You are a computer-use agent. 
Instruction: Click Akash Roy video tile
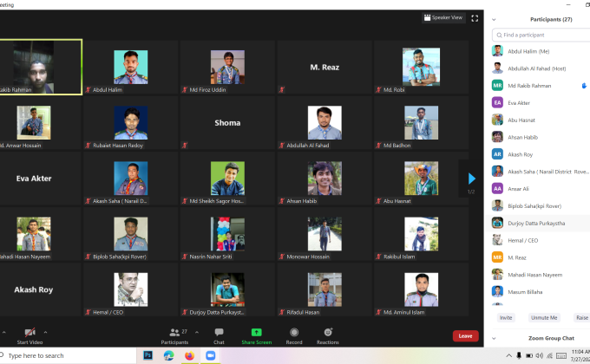pyautogui.click(x=40, y=289)
